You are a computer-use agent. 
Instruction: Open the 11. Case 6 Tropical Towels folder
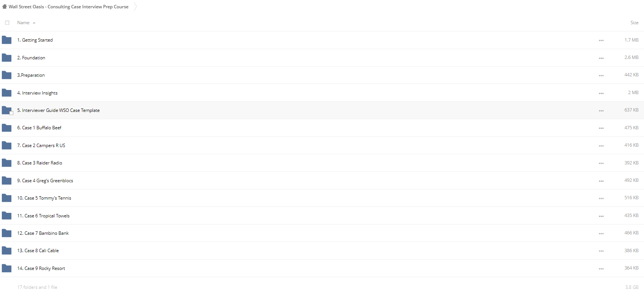coord(43,216)
